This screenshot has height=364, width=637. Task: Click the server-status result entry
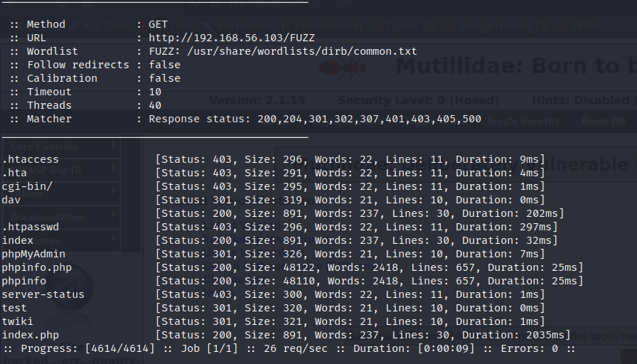pos(43,294)
